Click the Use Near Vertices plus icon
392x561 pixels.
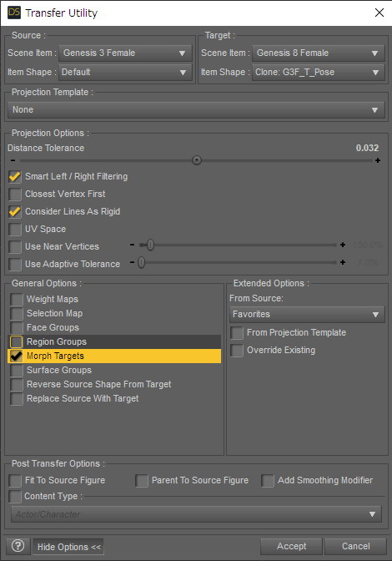tap(343, 245)
